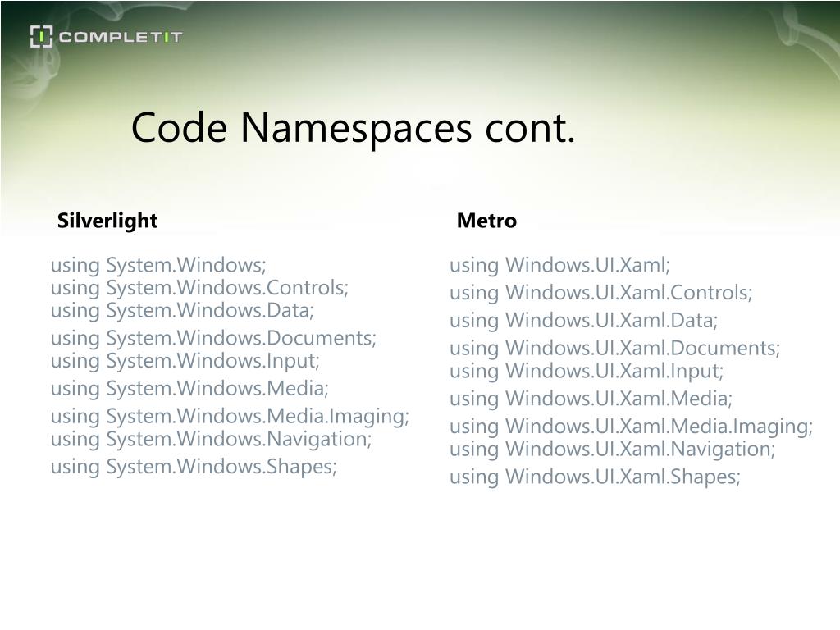
Task: Click the COMPLETIT brand text
Action: (x=121, y=37)
